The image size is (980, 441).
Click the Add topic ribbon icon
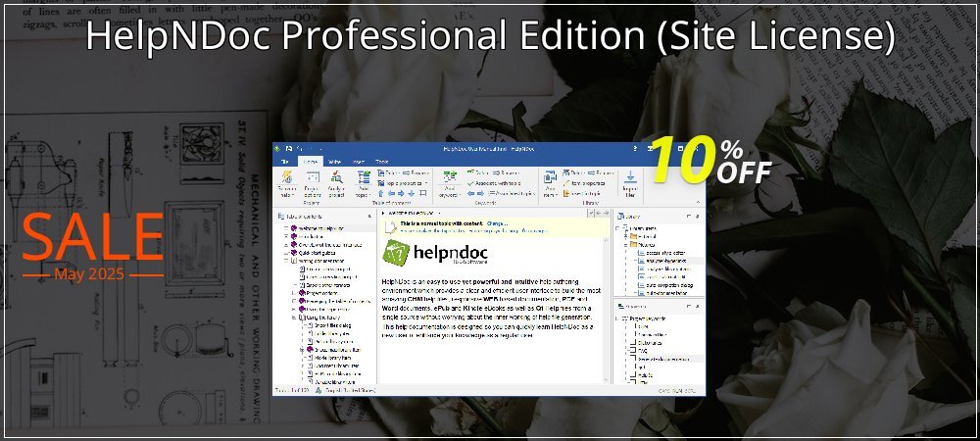tap(364, 185)
